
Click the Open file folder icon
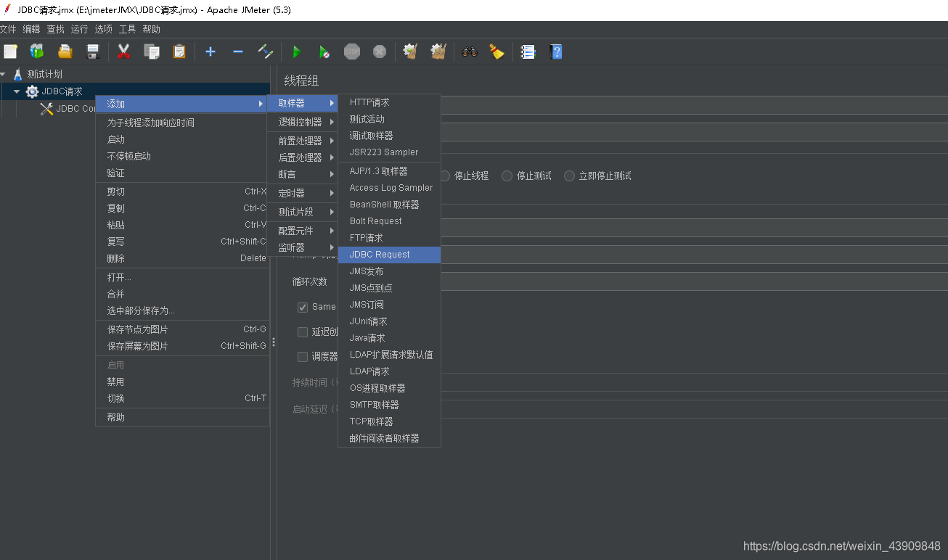[x=65, y=52]
